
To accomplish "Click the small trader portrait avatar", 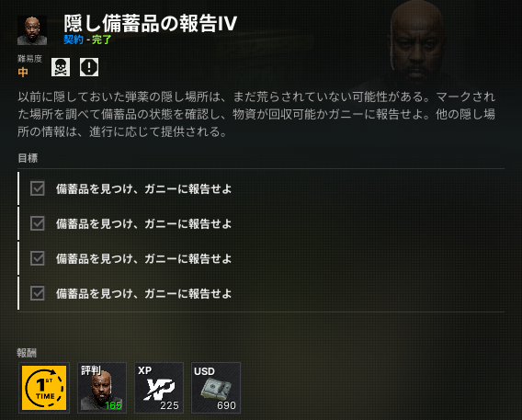I will 32,30.
